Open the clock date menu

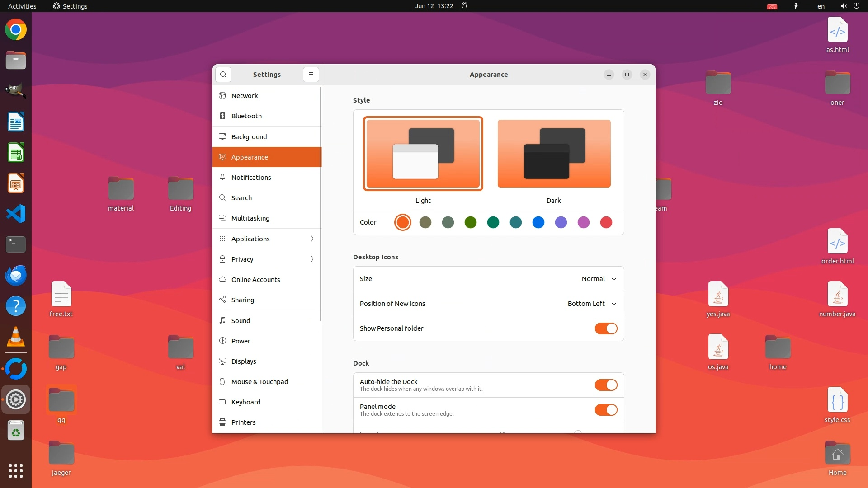[434, 6]
